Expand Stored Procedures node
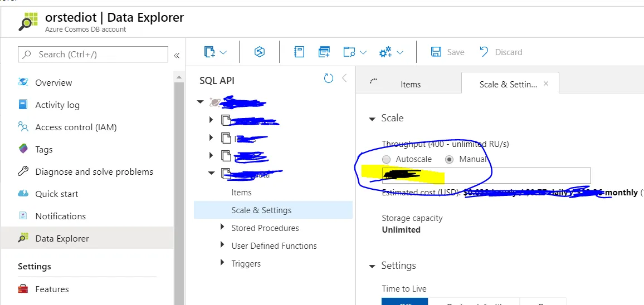Image resolution: width=644 pixels, height=305 pixels. (222, 227)
